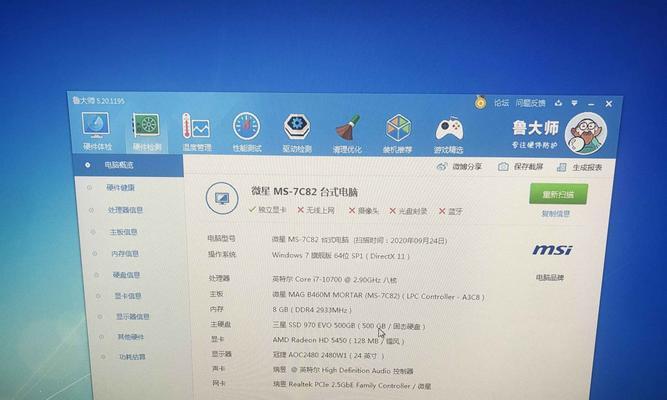Click the 鲁大师 mascot avatar

pos(586,133)
